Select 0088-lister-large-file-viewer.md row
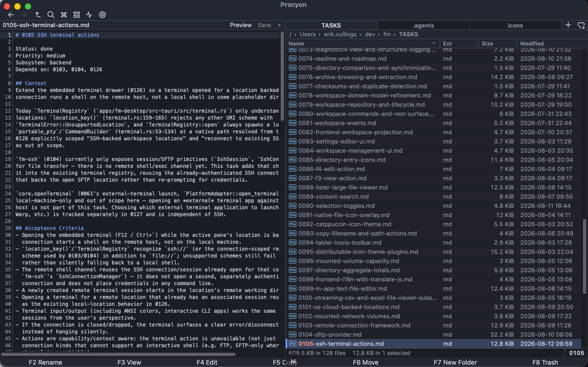 point(433,187)
